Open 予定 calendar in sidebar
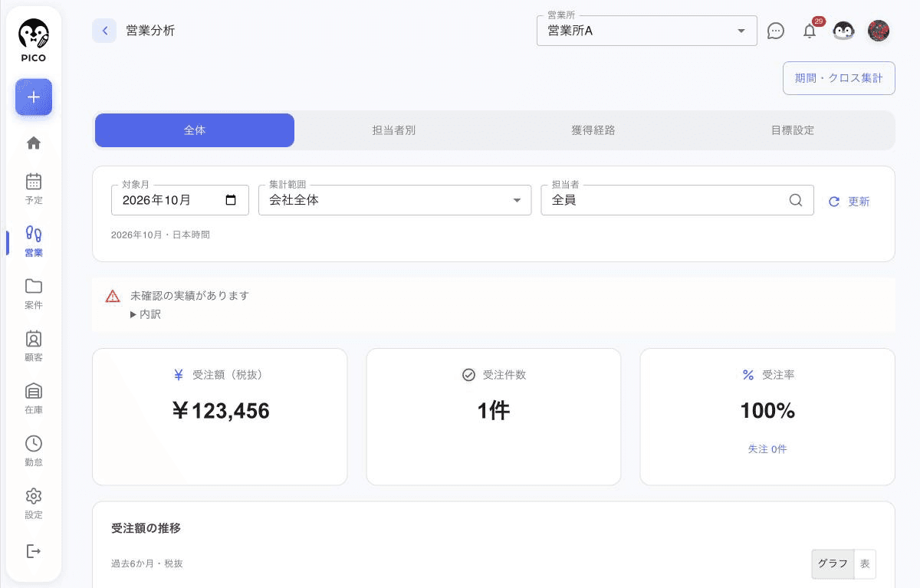 pyautogui.click(x=34, y=189)
